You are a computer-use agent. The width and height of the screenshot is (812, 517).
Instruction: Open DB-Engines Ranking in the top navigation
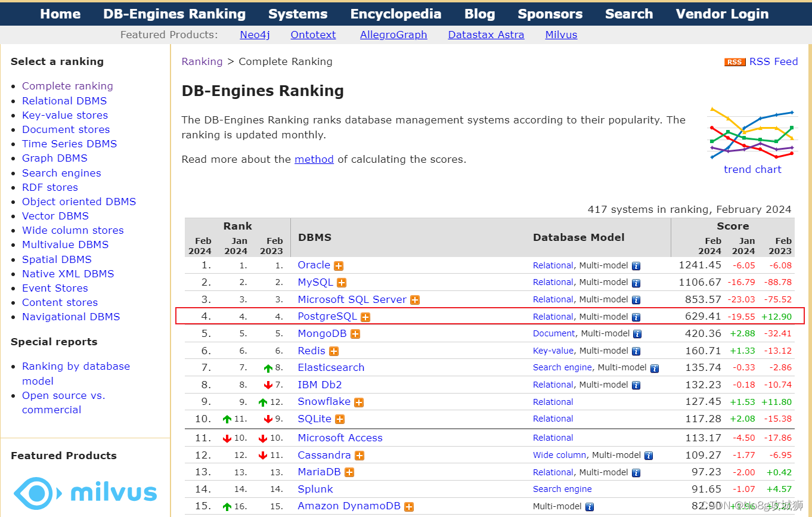point(175,14)
